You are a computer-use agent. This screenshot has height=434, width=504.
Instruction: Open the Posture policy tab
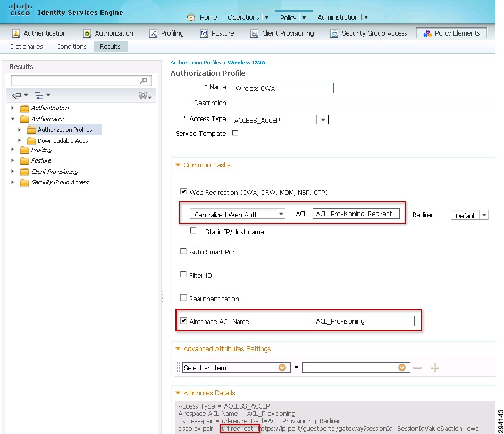click(x=217, y=33)
